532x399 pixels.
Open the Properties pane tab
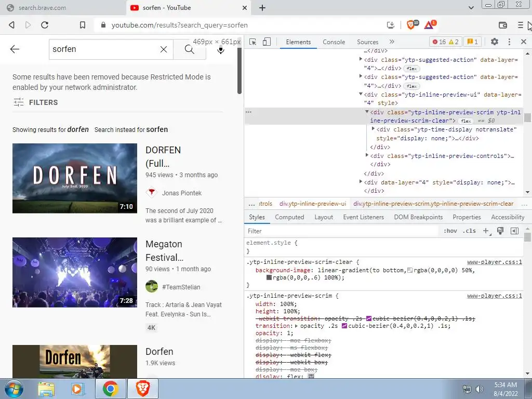pos(467,217)
